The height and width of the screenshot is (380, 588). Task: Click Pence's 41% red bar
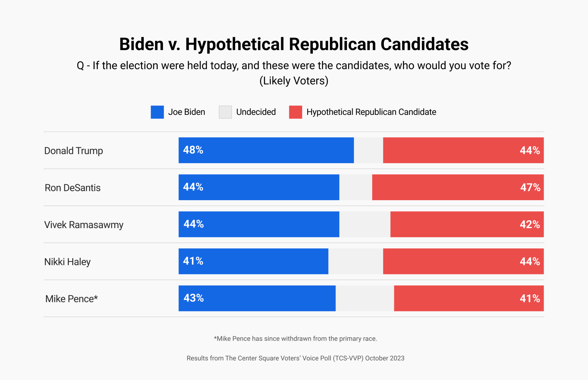[x=468, y=298]
